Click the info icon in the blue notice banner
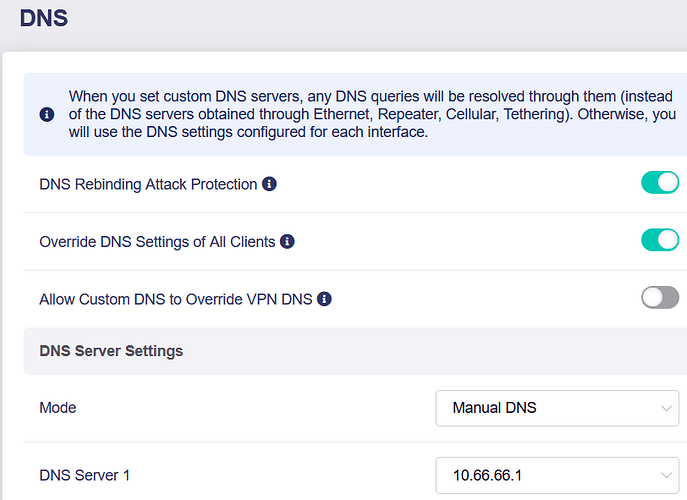The image size is (687, 500). tap(47, 114)
